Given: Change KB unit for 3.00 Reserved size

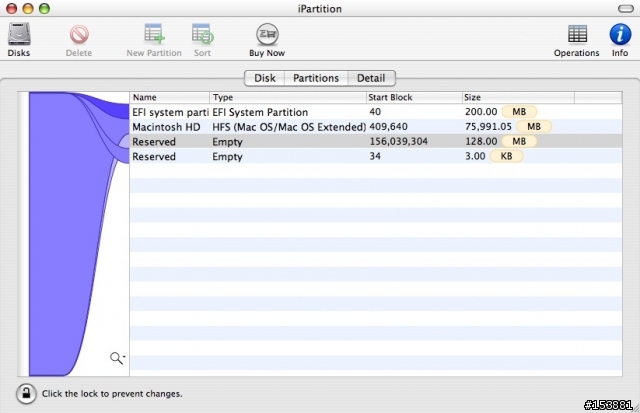Looking at the screenshot, I should pos(506,156).
